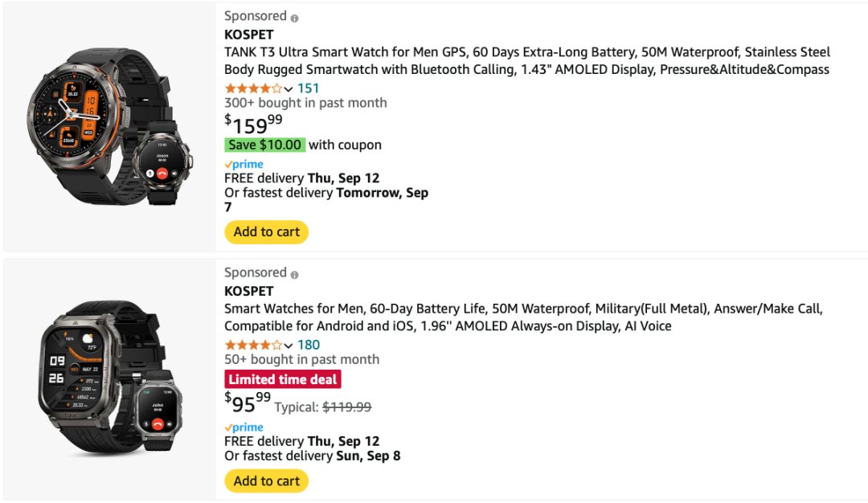View the square KOSPET watch product image
868x503 pixels.
108,379
